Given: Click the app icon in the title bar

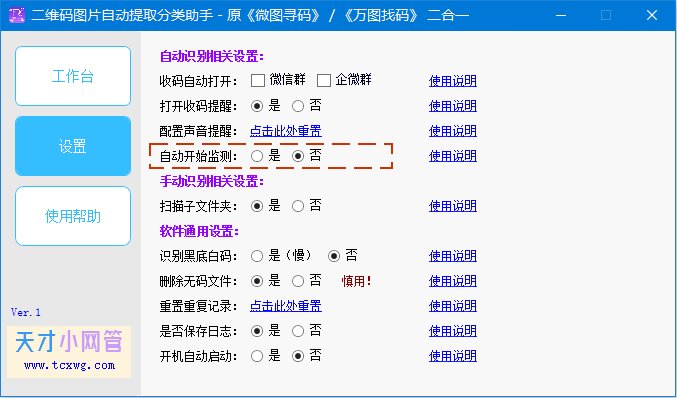Looking at the screenshot, I should 17,15.
